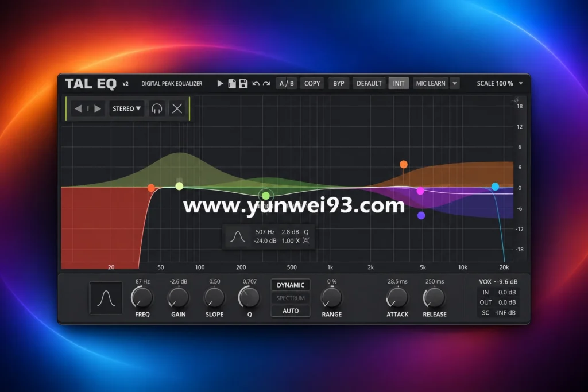Open the STEREO channel mode dropdown
Viewport: 588px width, 392px height.
pos(126,108)
